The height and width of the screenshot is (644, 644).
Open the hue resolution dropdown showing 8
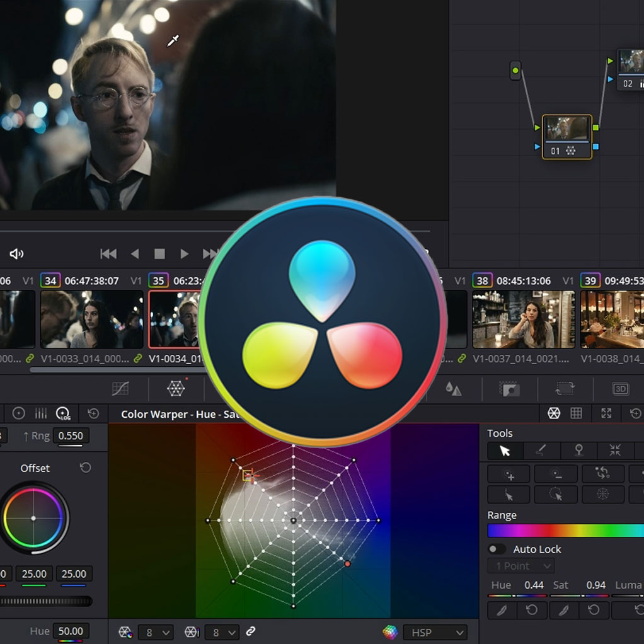coord(157,632)
